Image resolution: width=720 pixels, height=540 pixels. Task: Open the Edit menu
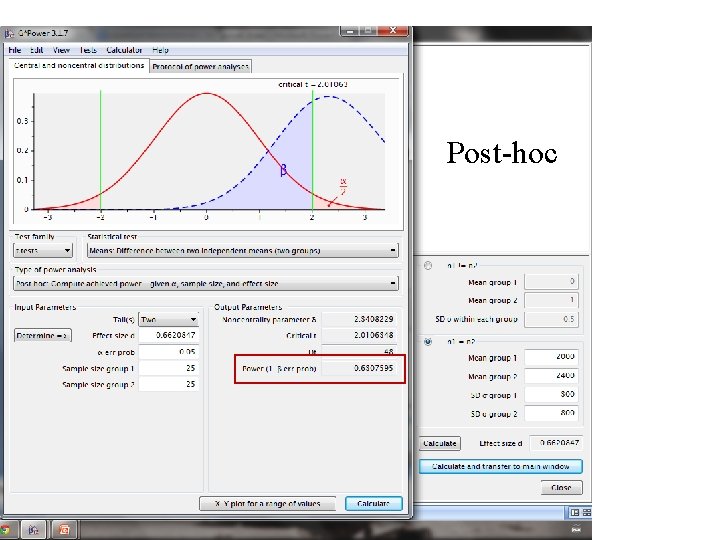pyautogui.click(x=37, y=50)
